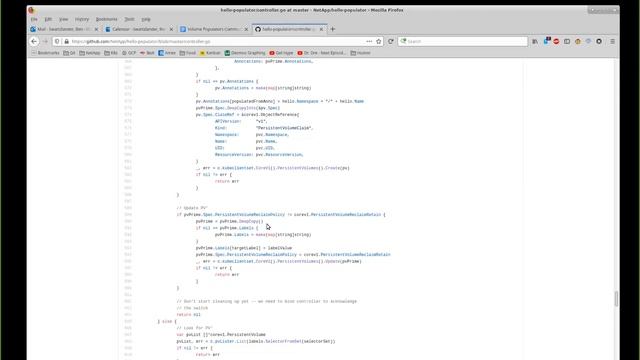
Task: Open the Library toolbar icon
Action: pos(535,41)
